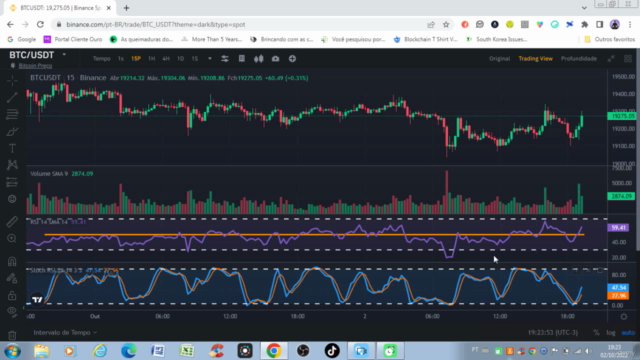640x360 pixels.
Task: Activate the zoom in tool
Action: tap(12, 238)
